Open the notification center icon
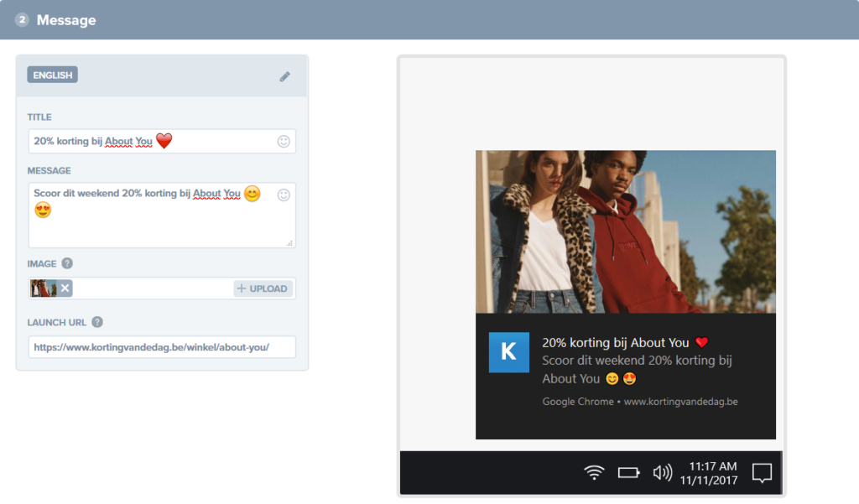 point(762,473)
